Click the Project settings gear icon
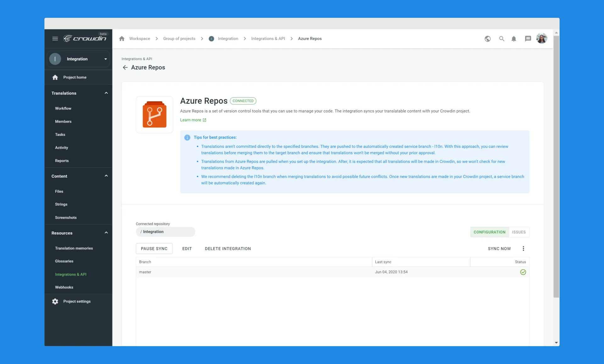604x364 pixels. click(x=55, y=301)
